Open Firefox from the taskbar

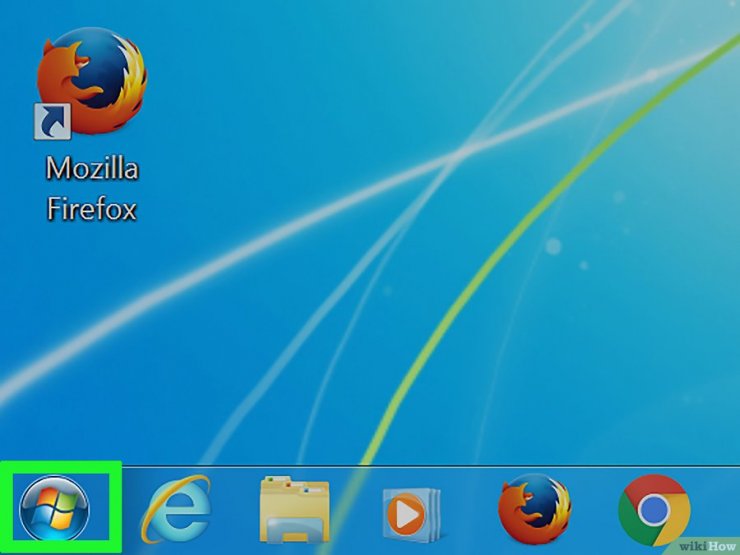point(534,509)
